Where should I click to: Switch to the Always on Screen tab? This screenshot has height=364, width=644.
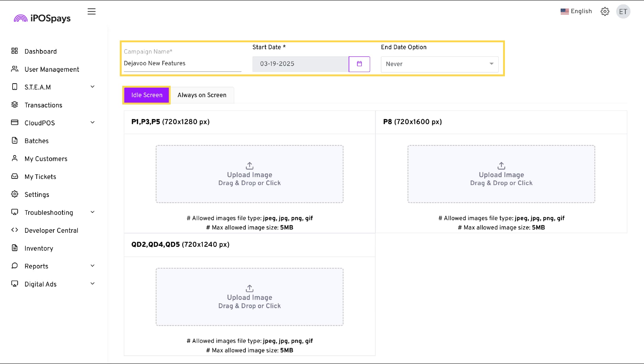pyautogui.click(x=202, y=95)
